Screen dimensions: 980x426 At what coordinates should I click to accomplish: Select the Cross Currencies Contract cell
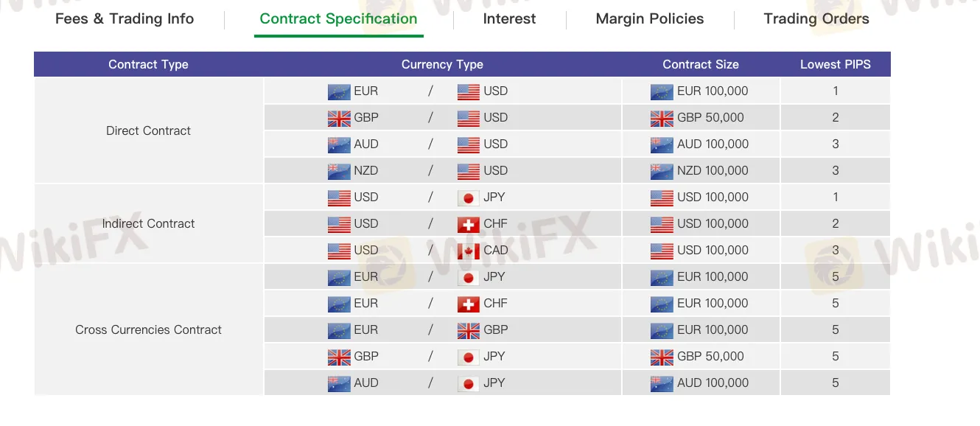pyautogui.click(x=149, y=329)
